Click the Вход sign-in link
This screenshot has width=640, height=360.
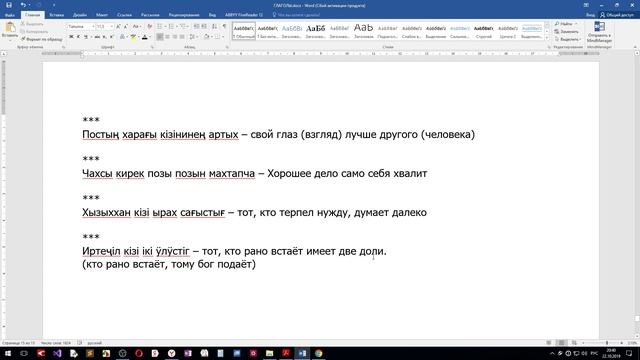coord(590,15)
